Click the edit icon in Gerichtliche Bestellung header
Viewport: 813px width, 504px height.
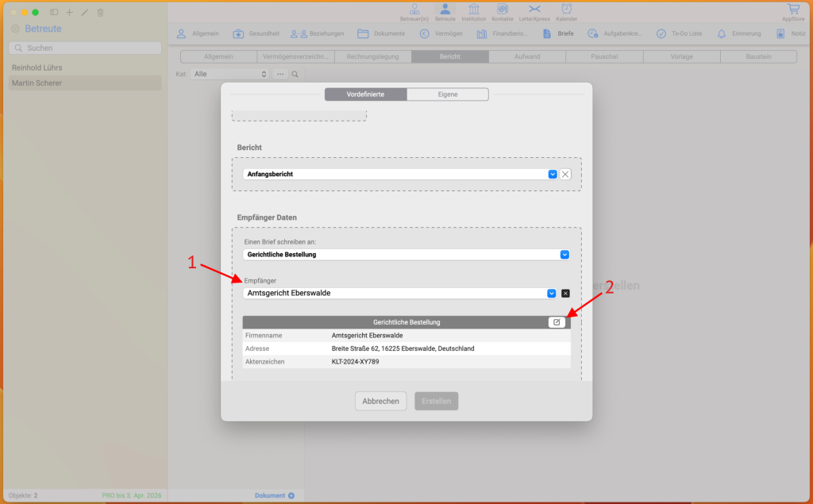pos(557,322)
